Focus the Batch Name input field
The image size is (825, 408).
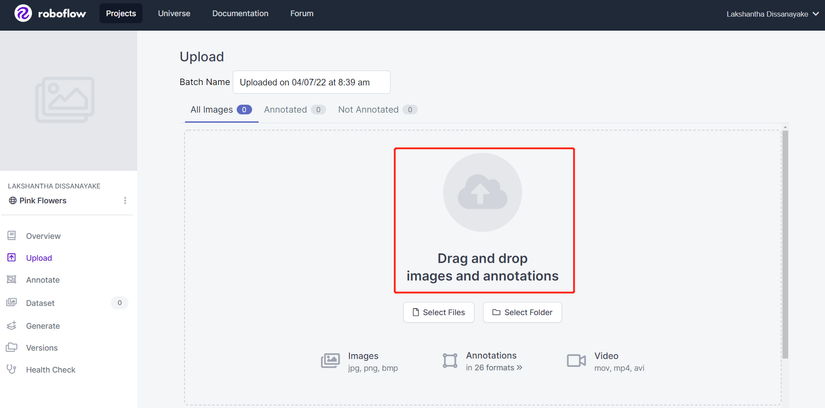click(311, 82)
